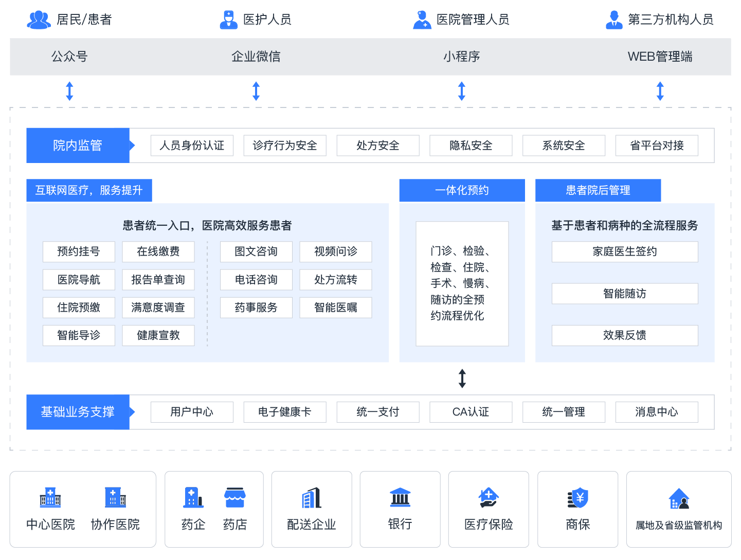Screen dimensions: 741x560
Task: Click the 医院管理人员 admin icon
Action: tap(422, 20)
